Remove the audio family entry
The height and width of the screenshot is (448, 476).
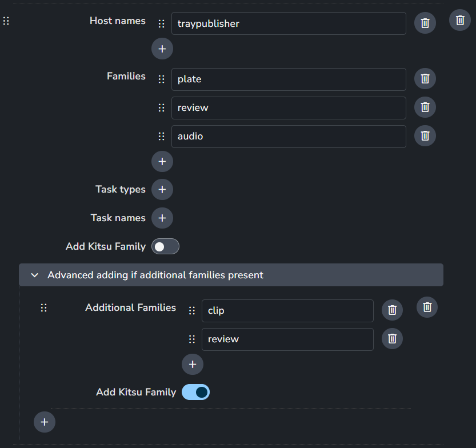coord(425,136)
